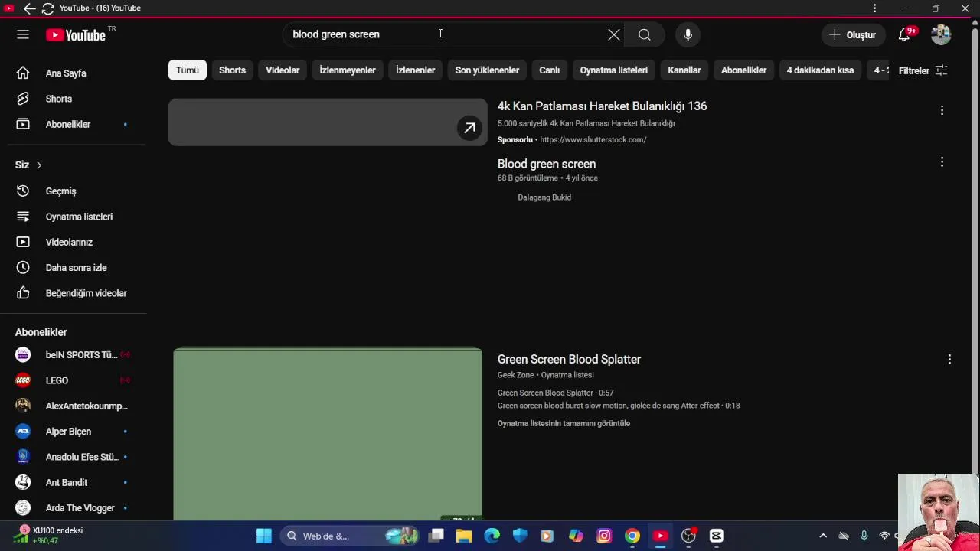Open options for 4k Kan Patlaması ad

(x=942, y=110)
